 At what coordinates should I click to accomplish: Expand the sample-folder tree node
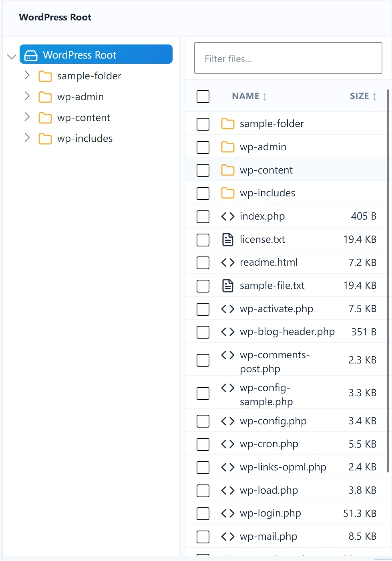pyautogui.click(x=27, y=75)
